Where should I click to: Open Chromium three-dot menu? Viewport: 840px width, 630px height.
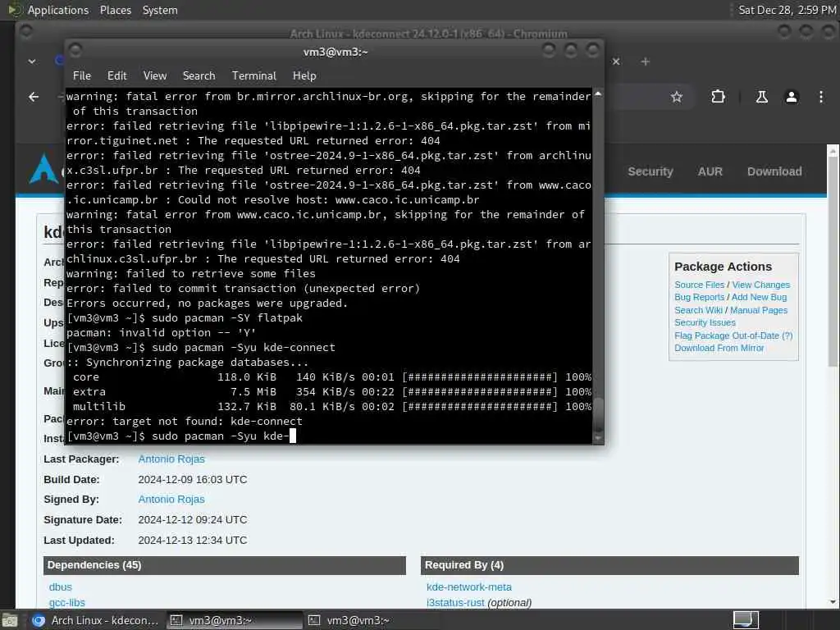click(x=820, y=97)
